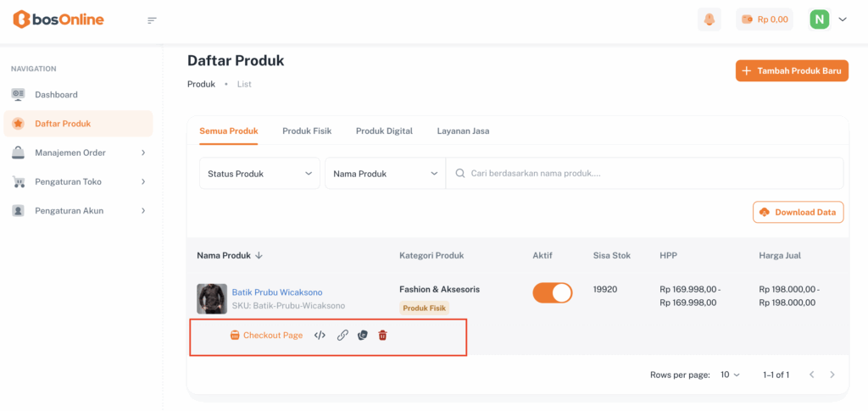The width and height of the screenshot is (868, 411).
Task: Open the Status Produk dropdown
Action: [259, 174]
